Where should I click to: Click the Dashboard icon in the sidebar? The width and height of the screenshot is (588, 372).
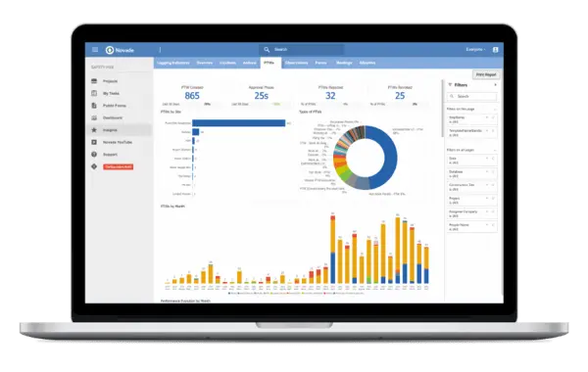click(x=94, y=117)
